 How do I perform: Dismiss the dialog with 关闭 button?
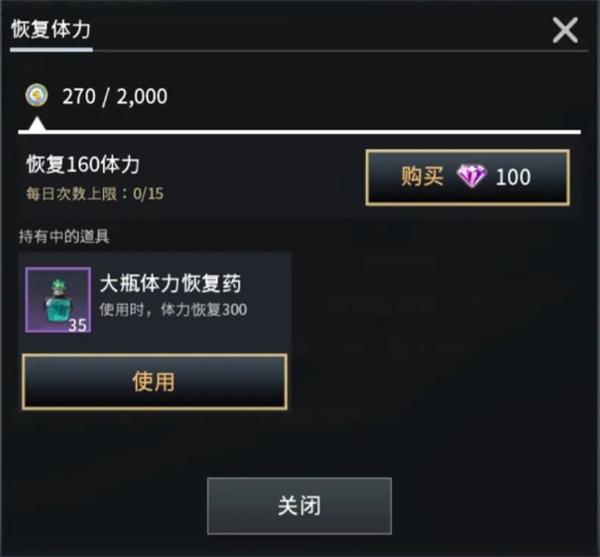coord(299,506)
